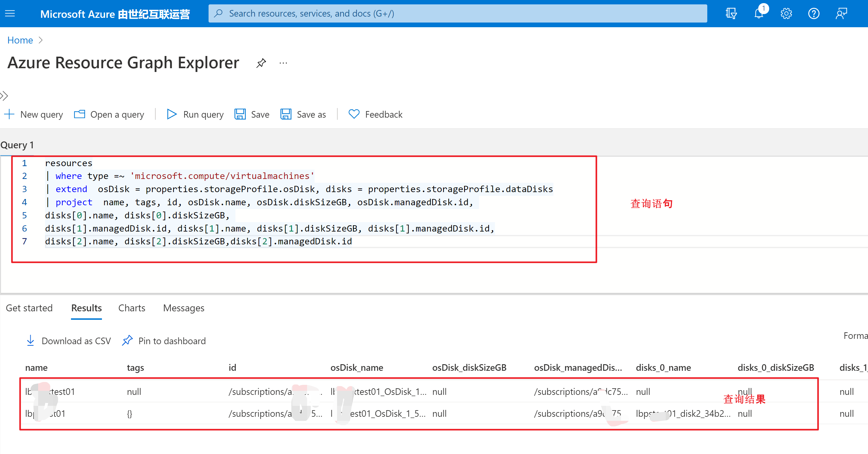Screen dimensions: 868x454
Task: Switch to the Messages tab
Action: (184, 308)
